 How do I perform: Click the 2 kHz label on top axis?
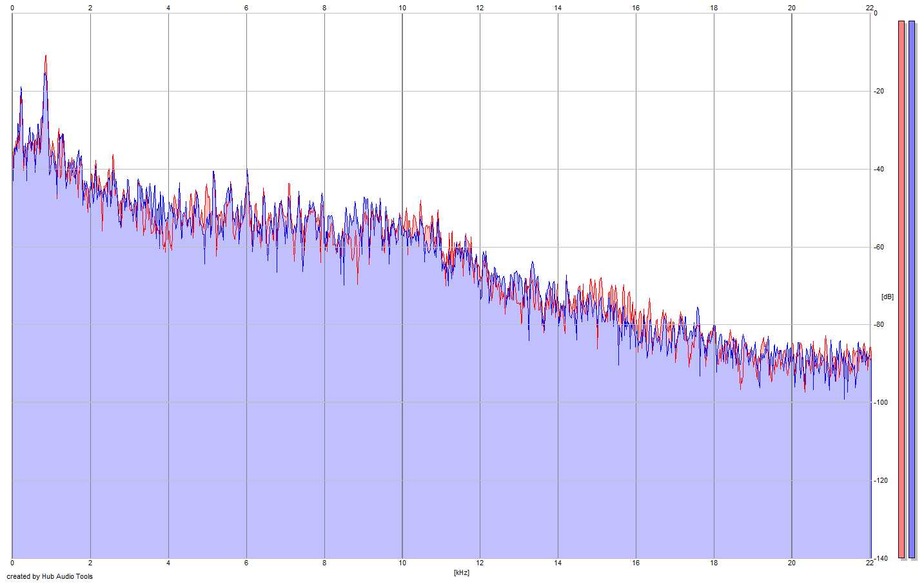point(90,8)
